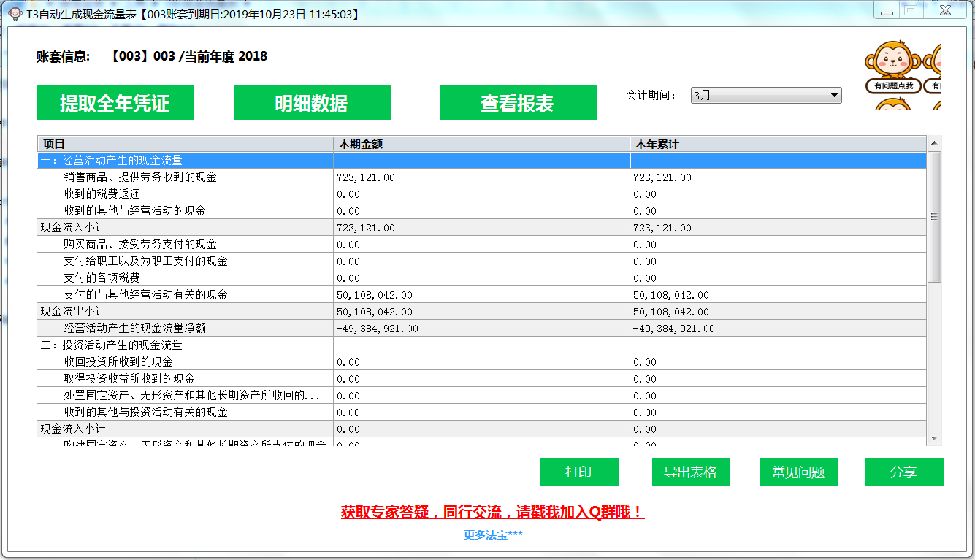The image size is (975, 560).
Task: Select row 支付给职工以及为职工支付的现金
Action: 482,261
